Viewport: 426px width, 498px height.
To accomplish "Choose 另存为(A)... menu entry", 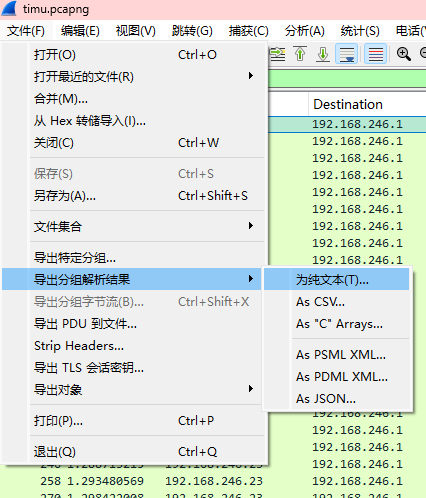I will 133,196.
